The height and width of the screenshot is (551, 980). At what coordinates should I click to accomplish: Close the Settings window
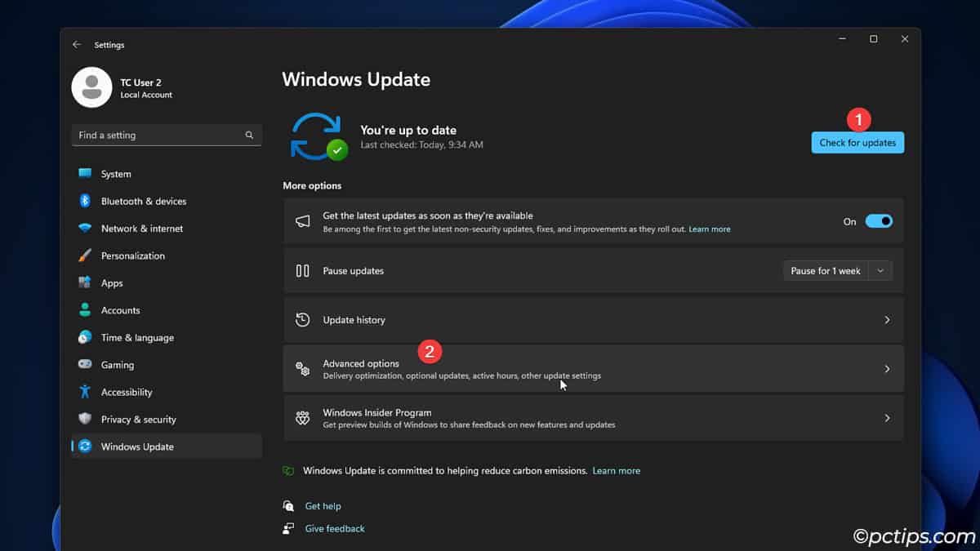click(904, 39)
